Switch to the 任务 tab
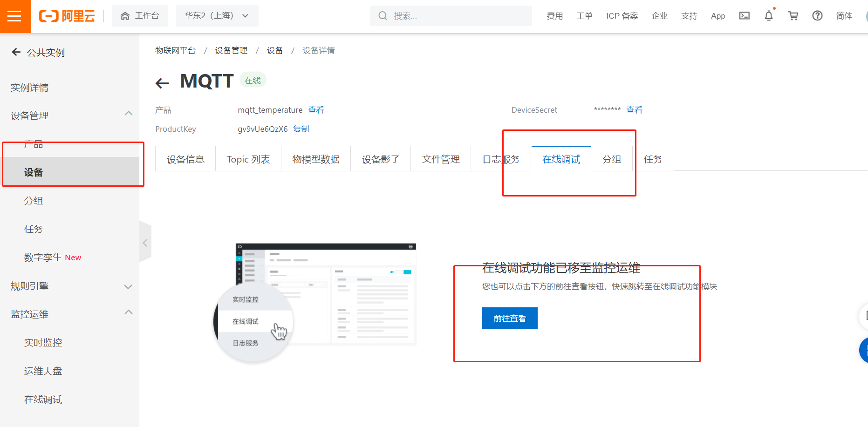The width and height of the screenshot is (868, 427). [653, 159]
